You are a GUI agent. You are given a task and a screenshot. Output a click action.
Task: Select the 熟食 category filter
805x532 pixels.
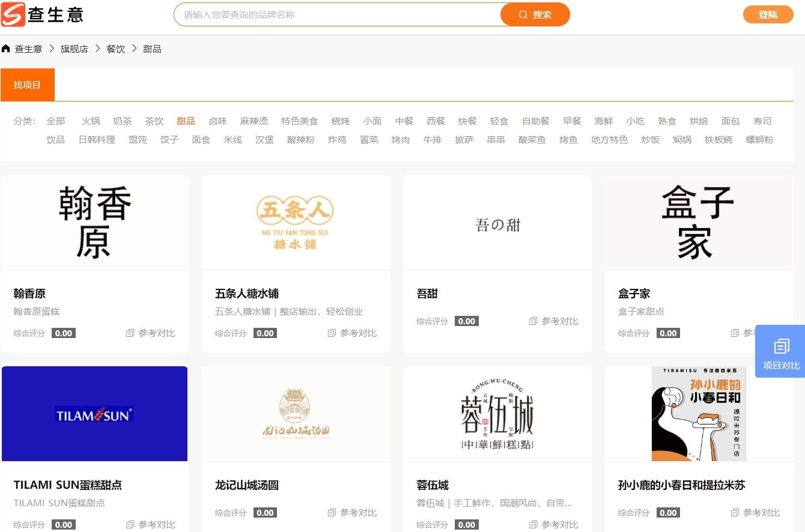(667, 121)
